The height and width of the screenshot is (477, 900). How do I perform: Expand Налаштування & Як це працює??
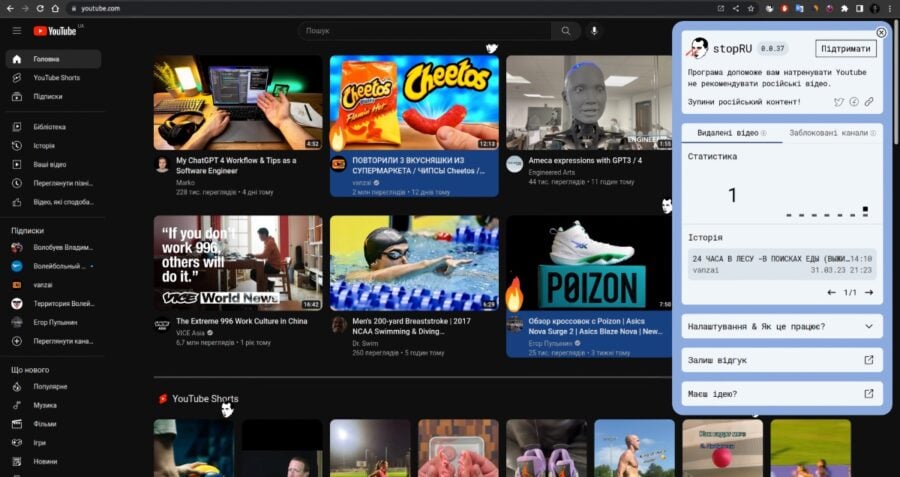click(782, 327)
